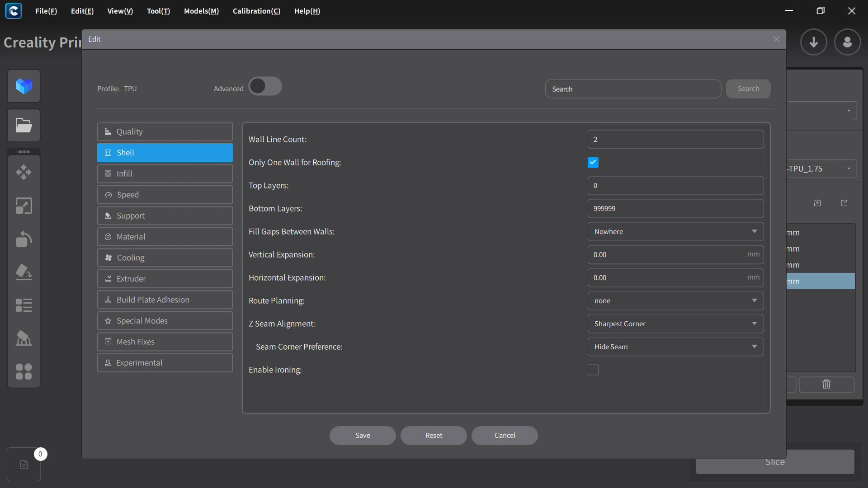This screenshot has height=488, width=868.
Task: Click the Horizontal Expansion value field
Action: [675, 277]
